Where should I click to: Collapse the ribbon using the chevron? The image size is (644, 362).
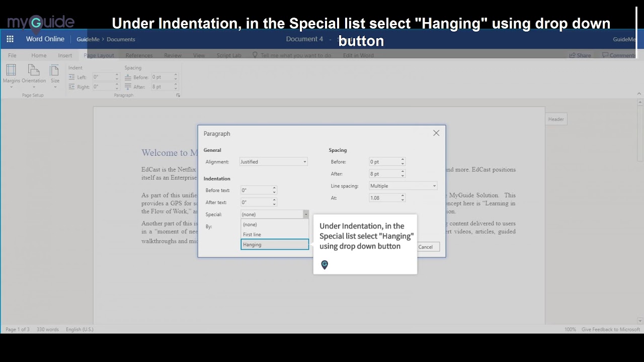[x=639, y=94]
